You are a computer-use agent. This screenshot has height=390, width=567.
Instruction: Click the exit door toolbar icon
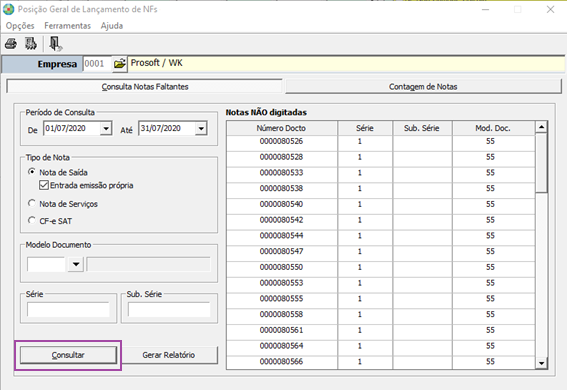point(55,44)
